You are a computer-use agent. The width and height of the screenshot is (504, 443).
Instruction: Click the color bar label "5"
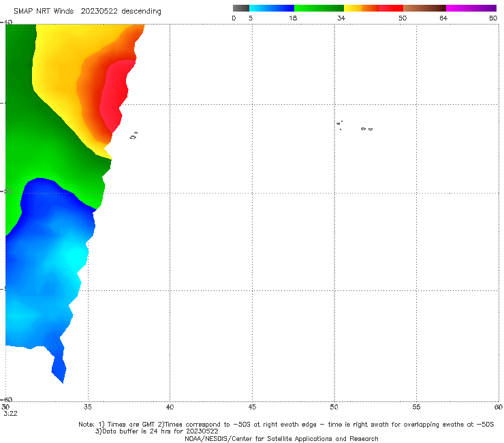click(251, 18)
